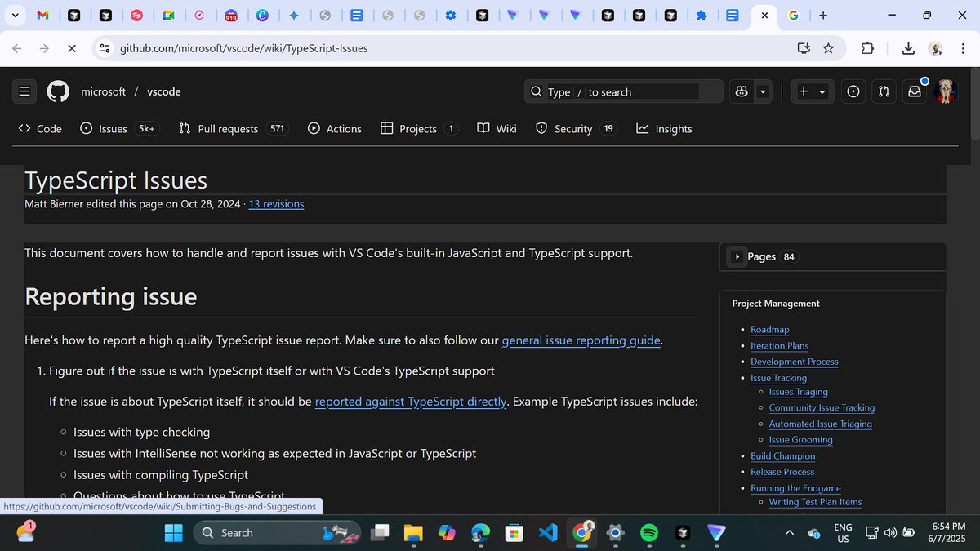Open reported against TypeScript directly link
Screen dimensions: 980x551
click(x=411, y=402)
